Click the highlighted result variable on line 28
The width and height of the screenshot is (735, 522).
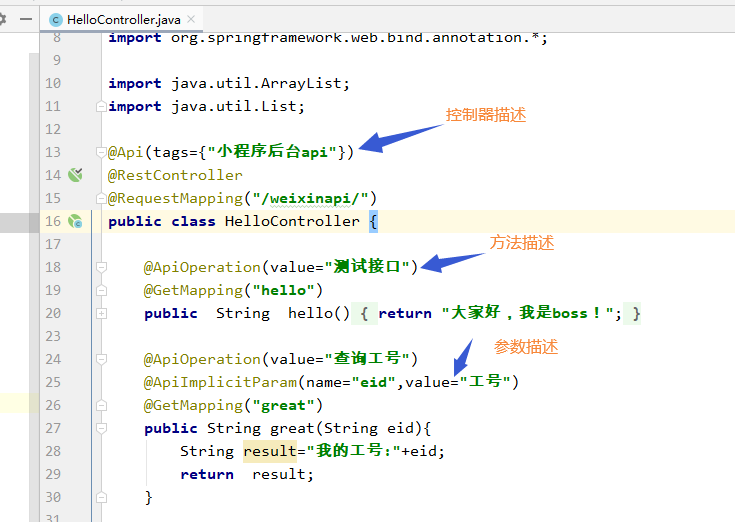click(270, 451)
